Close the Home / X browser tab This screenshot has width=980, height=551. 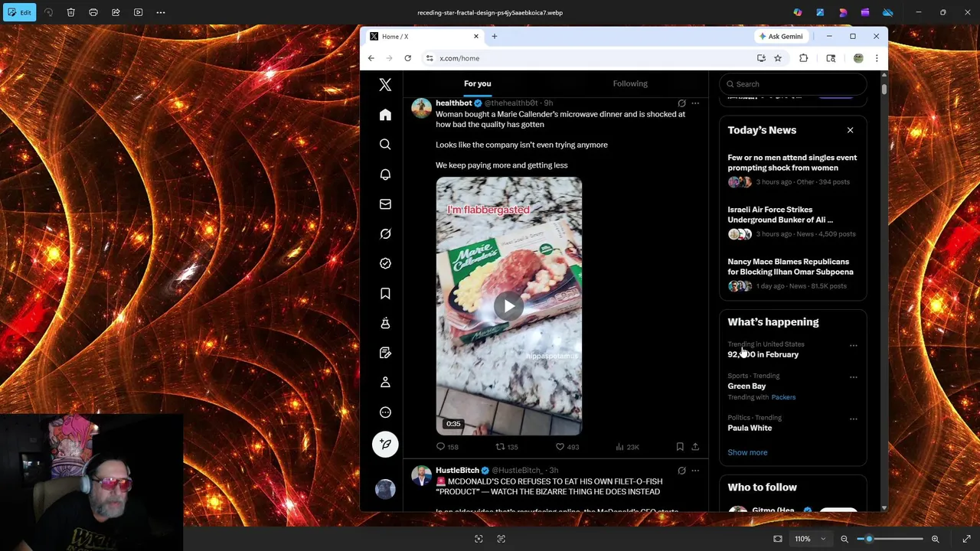pos(475,36)
